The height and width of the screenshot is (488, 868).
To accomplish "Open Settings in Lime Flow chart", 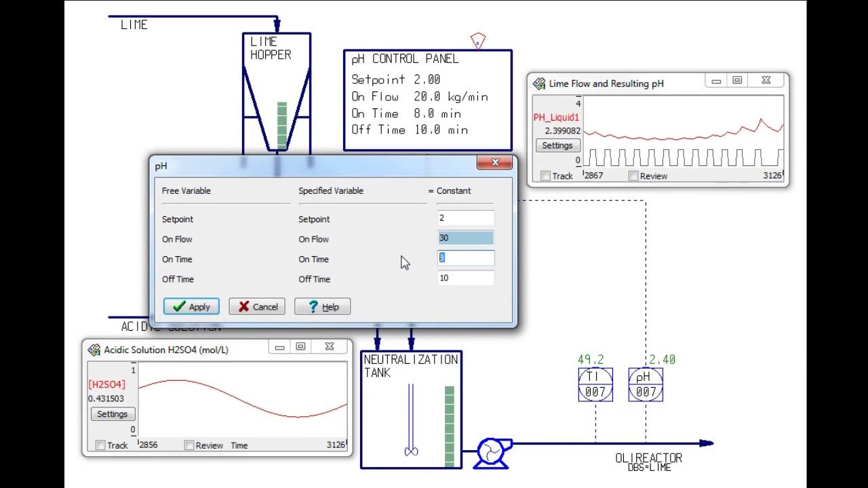I will click(x=557, y=146).
